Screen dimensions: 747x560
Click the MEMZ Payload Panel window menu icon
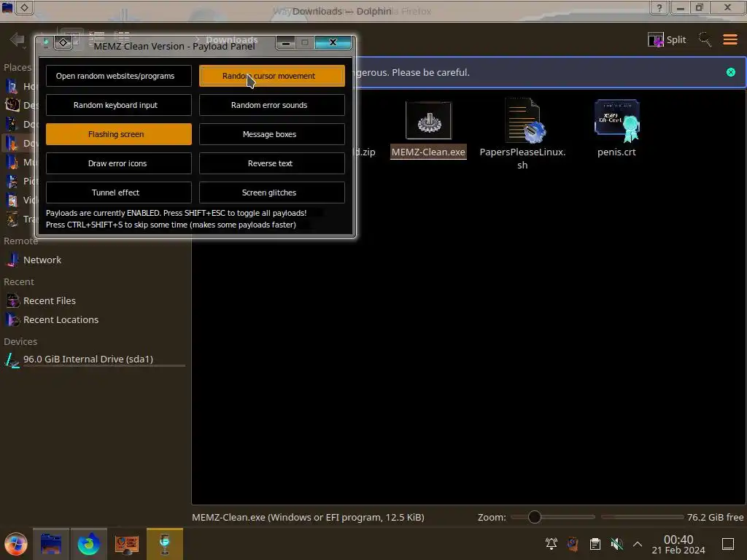click(x=46, y=43)
